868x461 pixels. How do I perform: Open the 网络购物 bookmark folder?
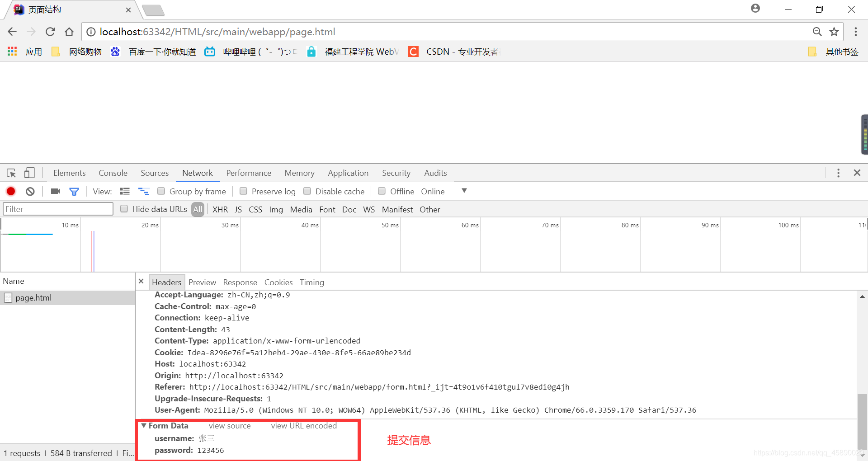point(77,52)
